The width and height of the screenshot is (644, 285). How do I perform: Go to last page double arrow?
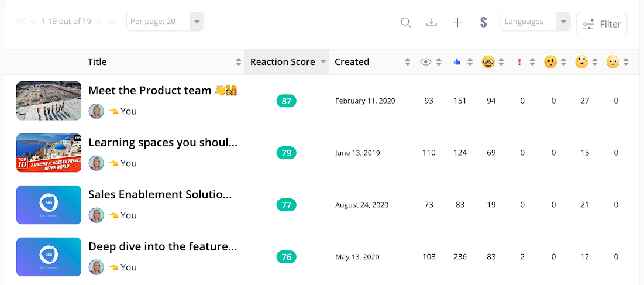pos(111,21)
